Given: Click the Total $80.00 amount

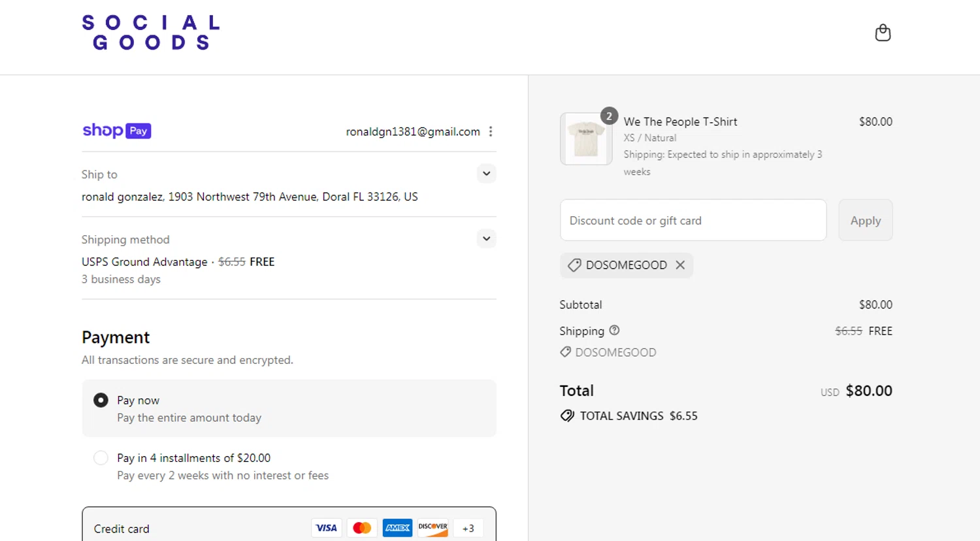Looking at the screenshot, I should [x=869, y=391].
